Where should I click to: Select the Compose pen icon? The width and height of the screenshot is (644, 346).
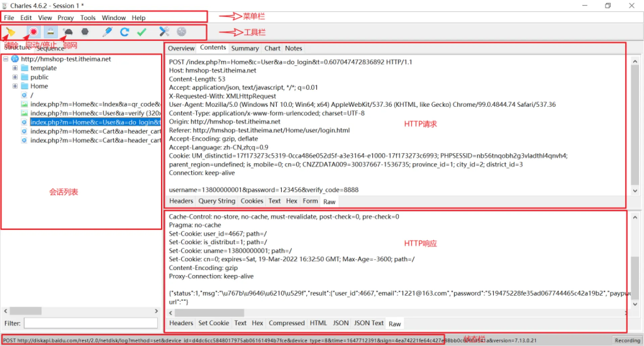coord(107,32)
